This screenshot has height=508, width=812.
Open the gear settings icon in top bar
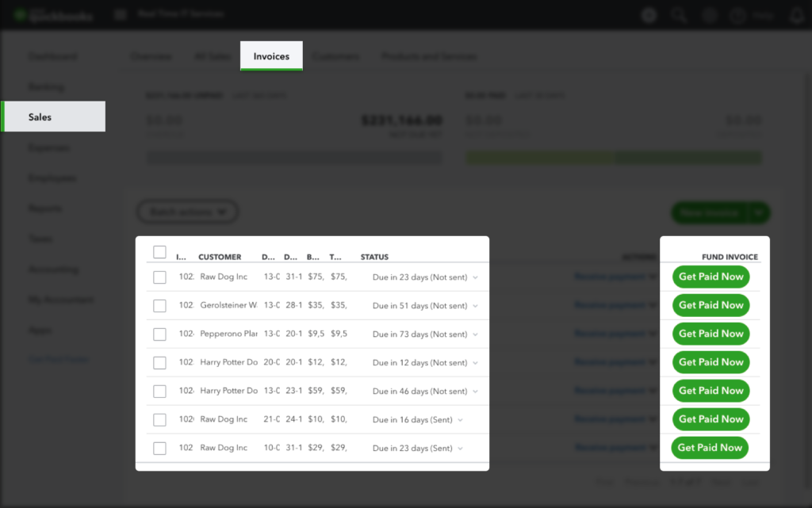[709, 15]
